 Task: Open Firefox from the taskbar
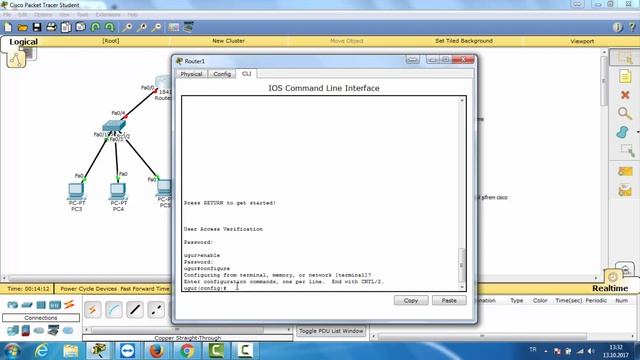tap(156, 351)
